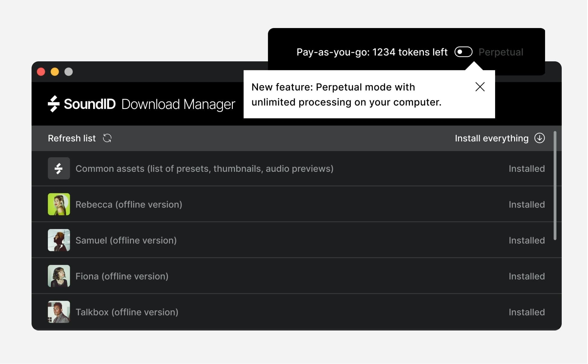Dismiss the new feature tooltip with X

(x=480, y=87)
